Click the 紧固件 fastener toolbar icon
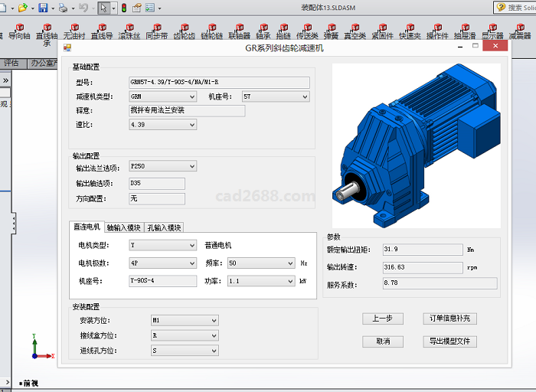 click(382, 31)
